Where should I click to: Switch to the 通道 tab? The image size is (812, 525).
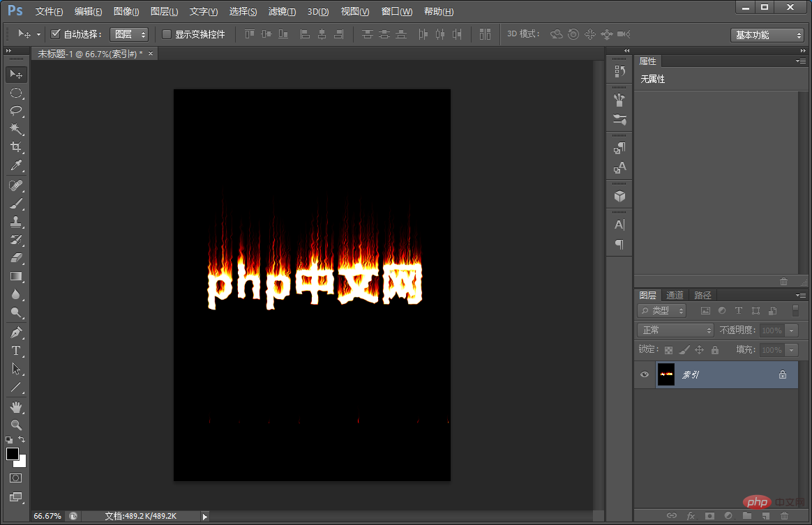coord(675,295)
